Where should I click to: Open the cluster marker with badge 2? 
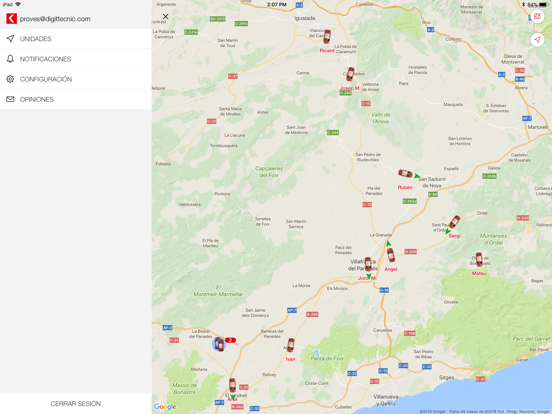coord(219,344)
